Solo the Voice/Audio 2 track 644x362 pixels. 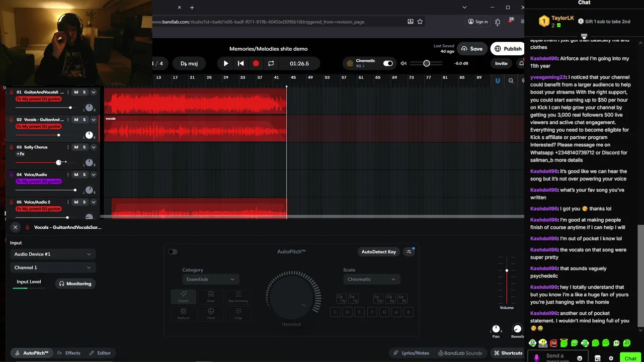tap(84, 202)
